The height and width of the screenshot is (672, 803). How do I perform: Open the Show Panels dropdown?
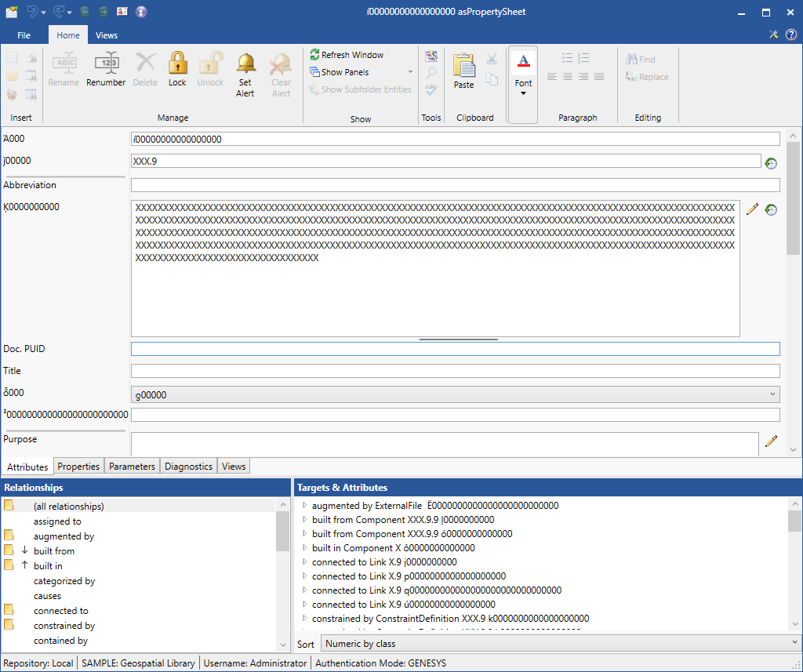(410, 72)
